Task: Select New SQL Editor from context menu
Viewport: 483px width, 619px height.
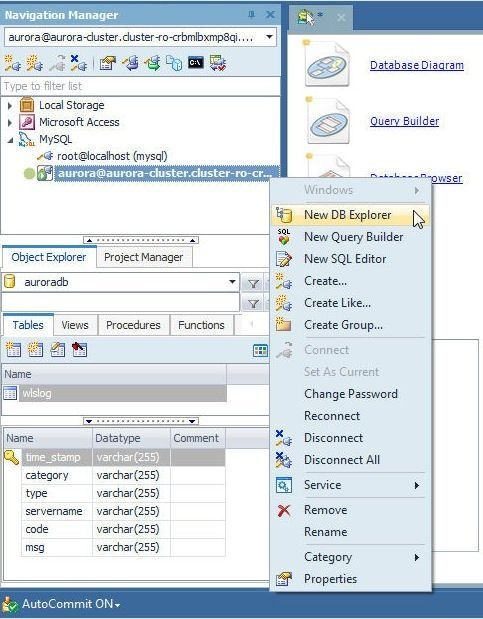Action: (345, 259)
